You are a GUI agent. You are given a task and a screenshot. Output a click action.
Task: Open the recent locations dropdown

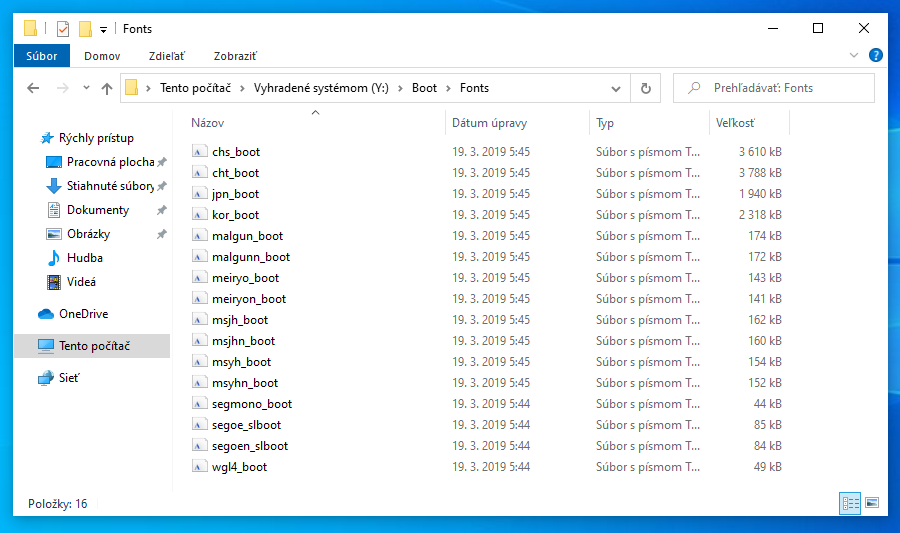85,88
